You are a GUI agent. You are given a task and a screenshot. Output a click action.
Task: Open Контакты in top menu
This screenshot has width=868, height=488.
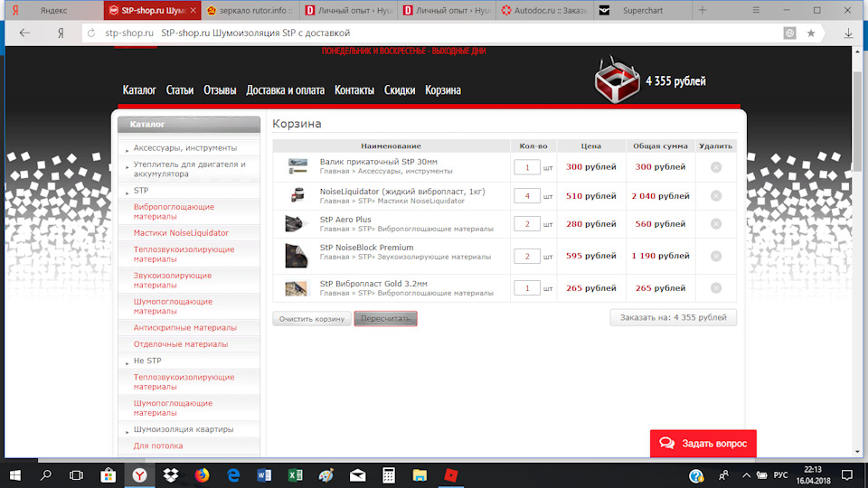coord(354,90)
